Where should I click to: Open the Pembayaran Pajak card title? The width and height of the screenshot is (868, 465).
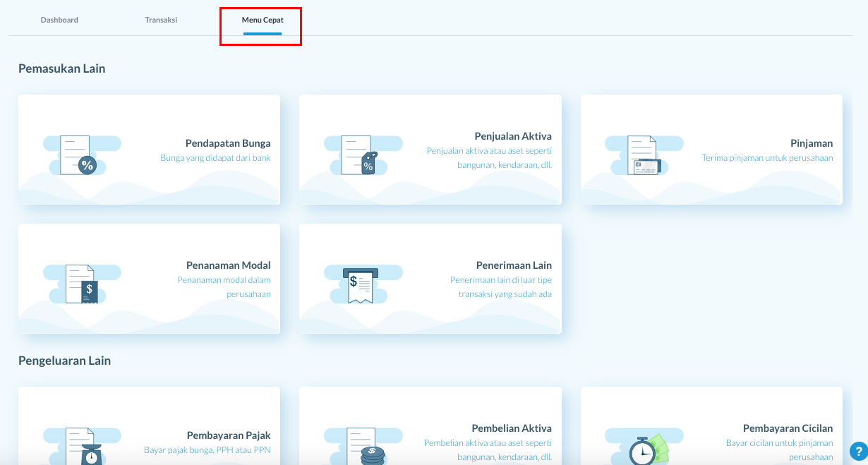coord(229,435)
